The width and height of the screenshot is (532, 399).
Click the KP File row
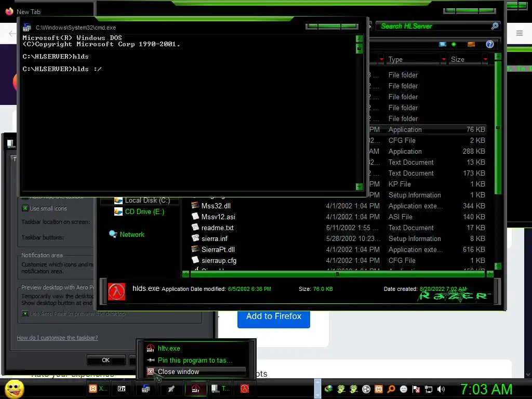click(428, 184)
